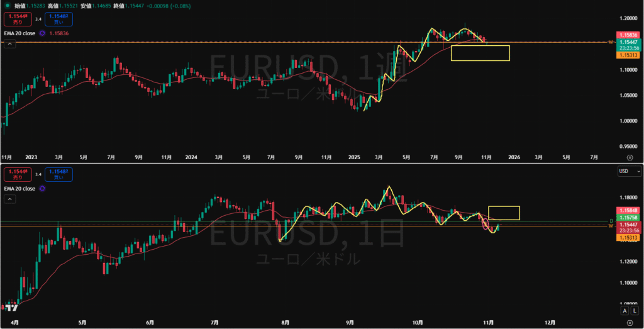The image size is (644, 329).
Task: Open weekly chart time axis settings gear
Action: 630,156
